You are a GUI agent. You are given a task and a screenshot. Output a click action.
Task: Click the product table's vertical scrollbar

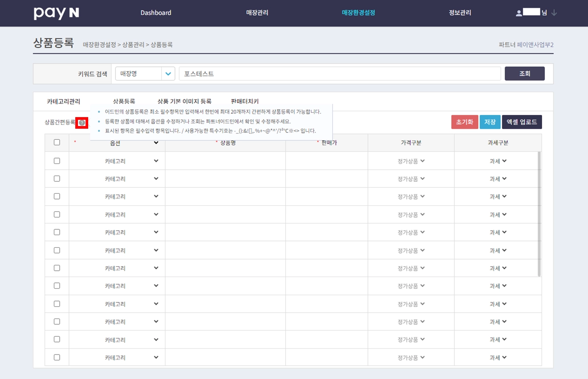539,214
